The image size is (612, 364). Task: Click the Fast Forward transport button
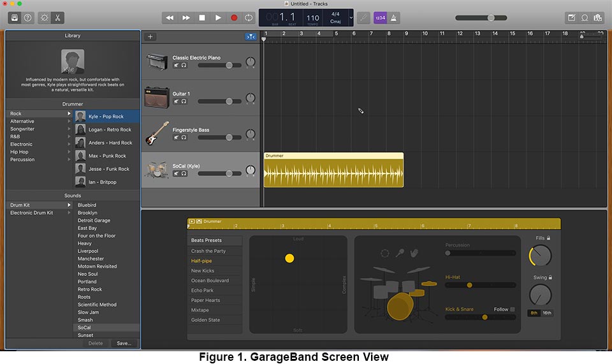pos(186,18)
